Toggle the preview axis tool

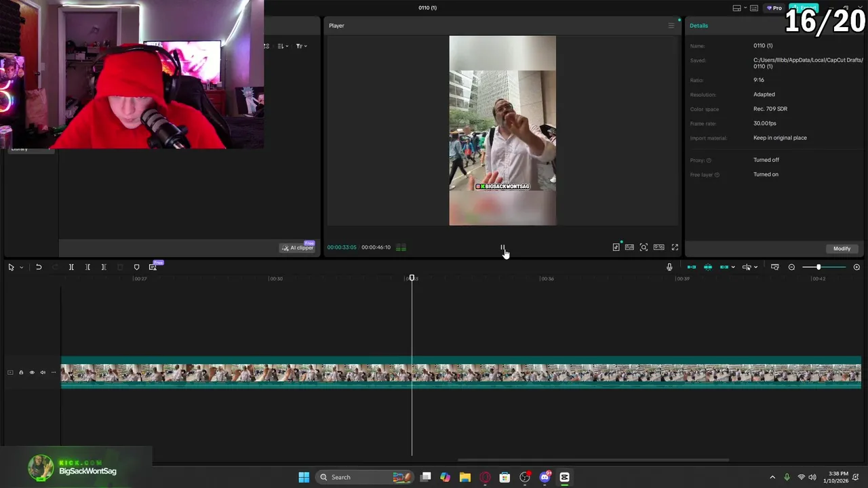click(746, 267)
